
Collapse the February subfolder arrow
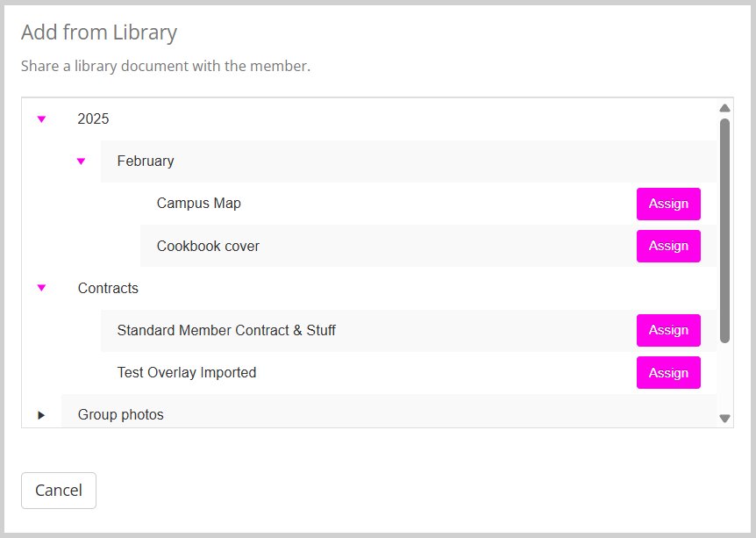(x=81, y=161)
